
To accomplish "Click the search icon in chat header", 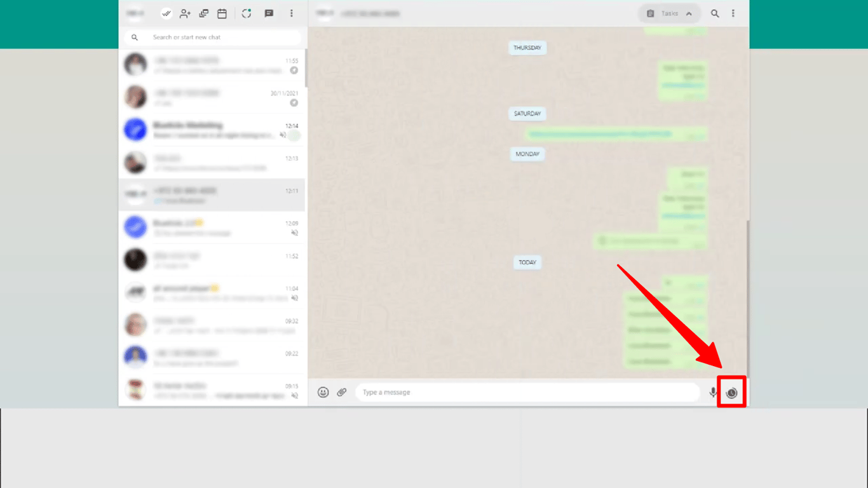I will (x=715, y=13).
